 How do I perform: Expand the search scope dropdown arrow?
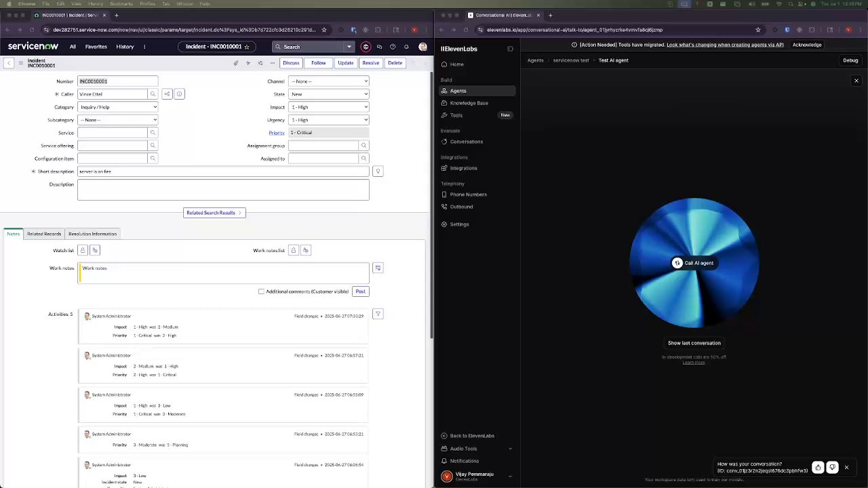coord(349,47)
